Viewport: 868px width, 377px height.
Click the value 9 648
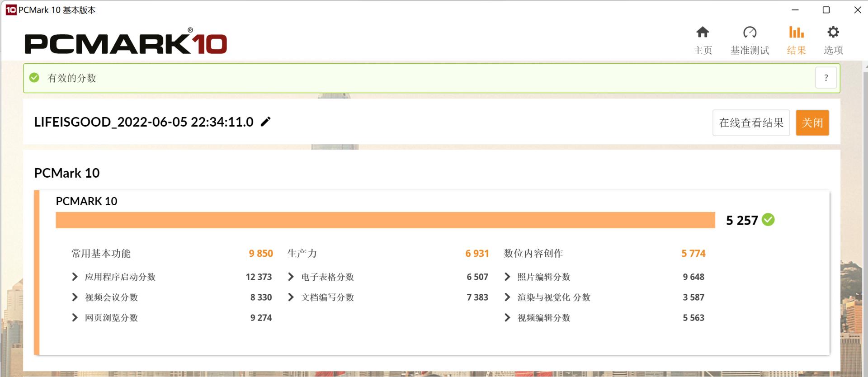[x=693, y=277]
